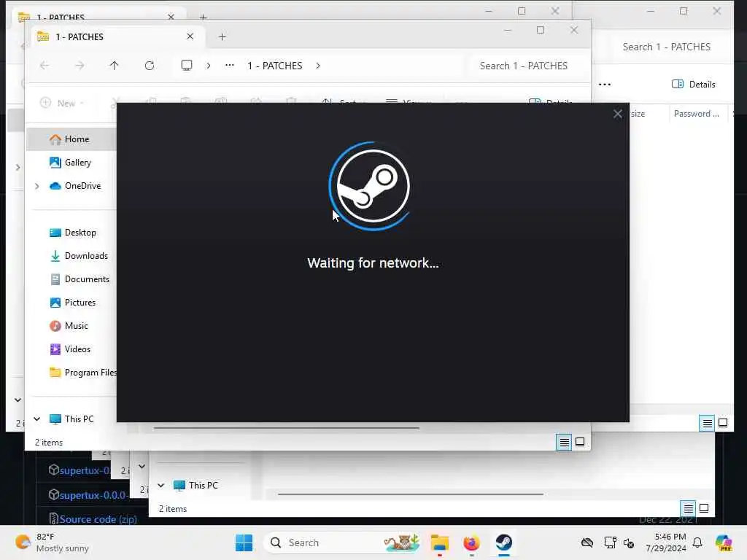747x560 pixels.
Task: Open Firefox from taskbar
Action: pos(472,542)
